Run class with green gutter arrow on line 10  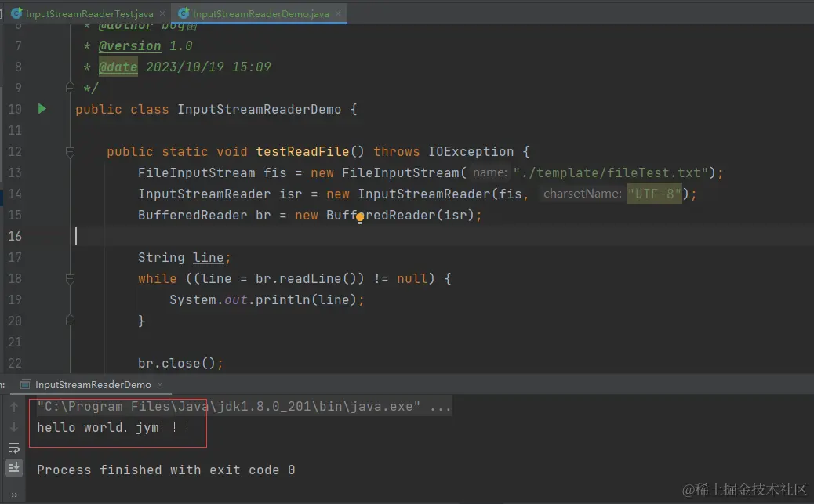tap(42, 108)
